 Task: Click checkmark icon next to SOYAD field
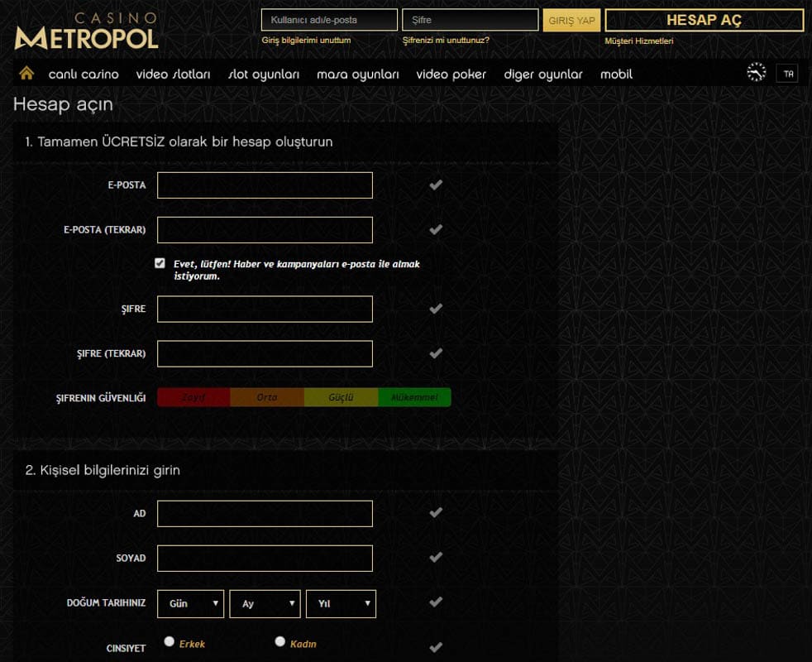click(x=436, y=557)
